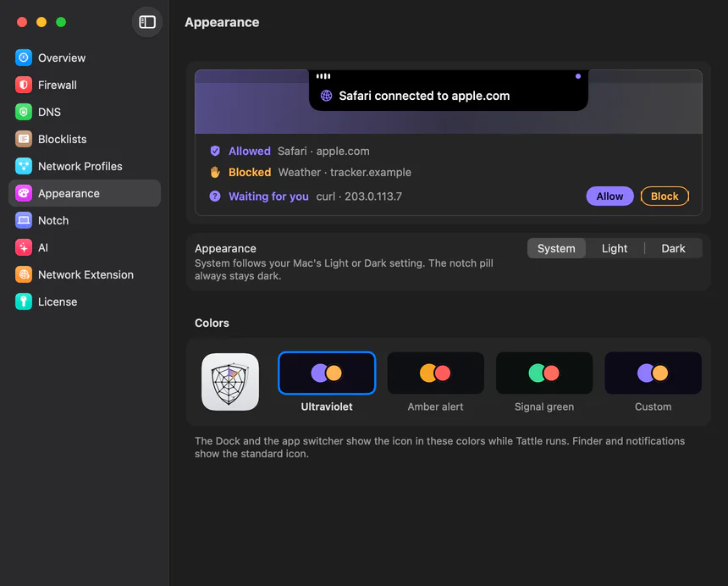The image size is (728, 586).
Task: Toggle the sidebar visibility icon
Action: pos(147,22)
